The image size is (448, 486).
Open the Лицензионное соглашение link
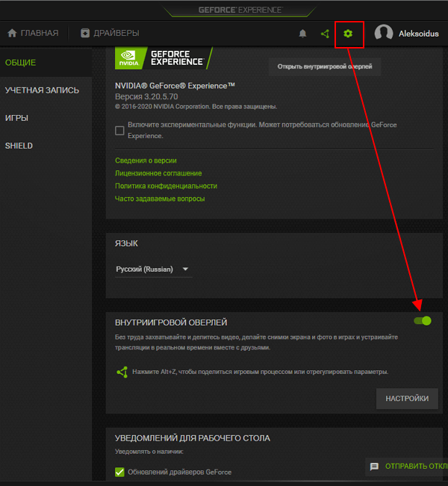pyautogui.click(x=158, y=173)
